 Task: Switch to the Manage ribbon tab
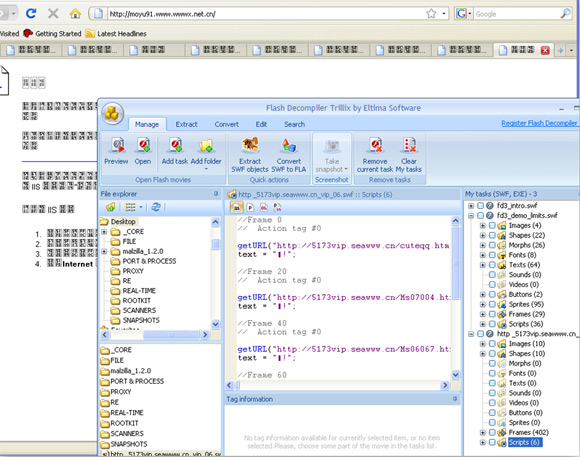point(147,124)
